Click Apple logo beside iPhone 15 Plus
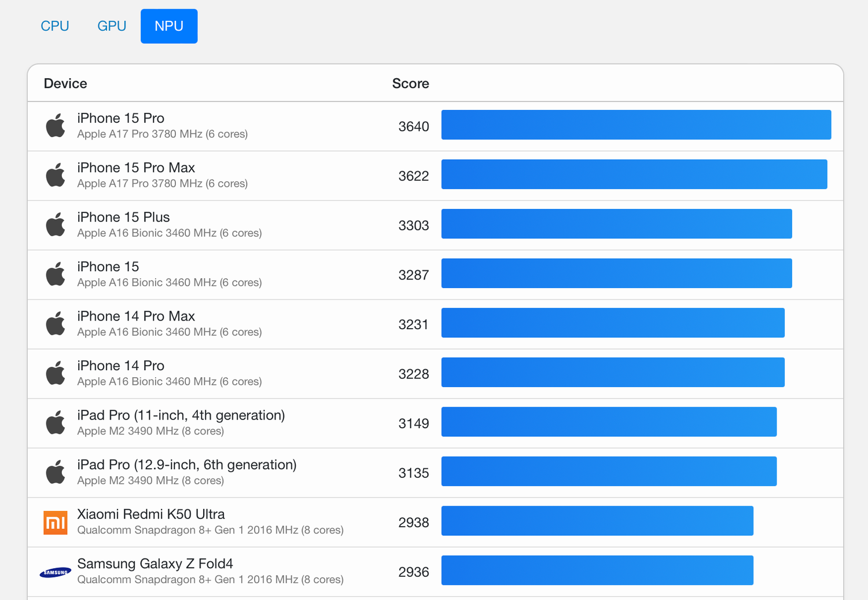The height and width of the screenshot is (600, 868). 56,224
